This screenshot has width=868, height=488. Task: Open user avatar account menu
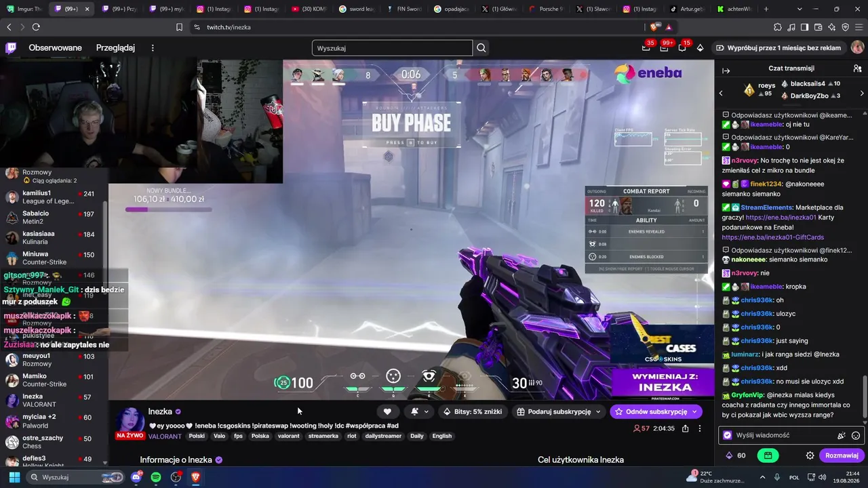tap(857, 47)
